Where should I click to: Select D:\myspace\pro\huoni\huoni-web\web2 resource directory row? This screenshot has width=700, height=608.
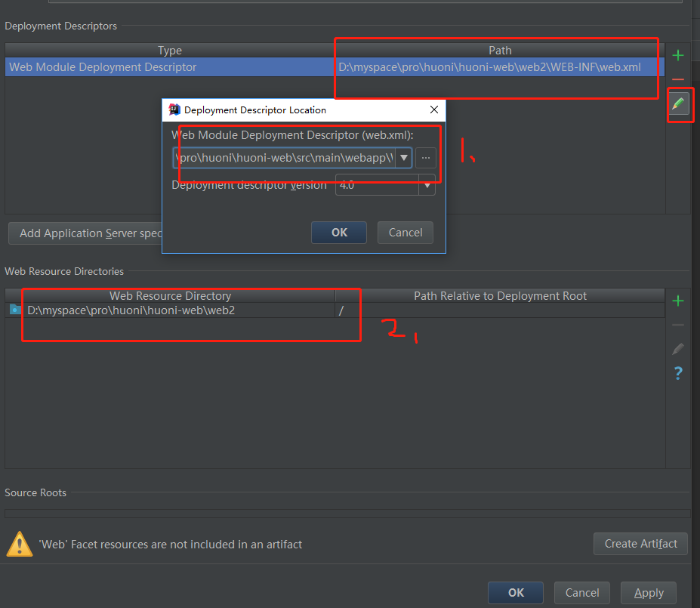[335, 310]
